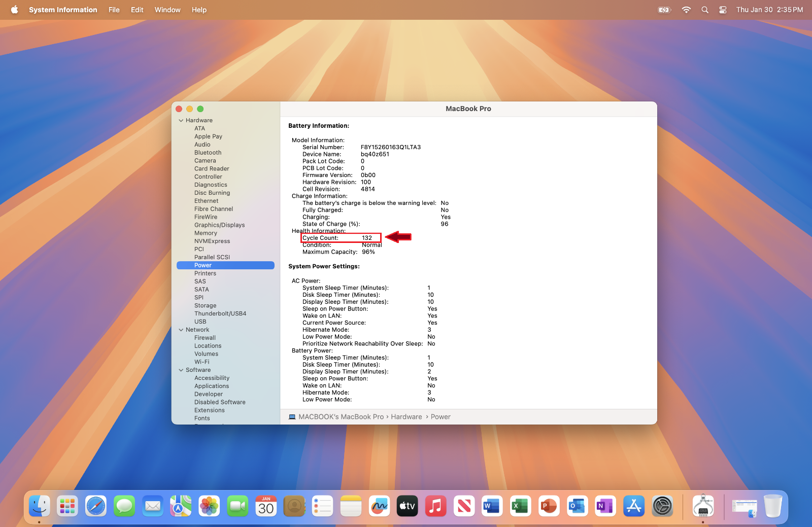Screen dimensions: 812x527
Task: Click the Wi-Fi status icon
Action: [686, 10]
